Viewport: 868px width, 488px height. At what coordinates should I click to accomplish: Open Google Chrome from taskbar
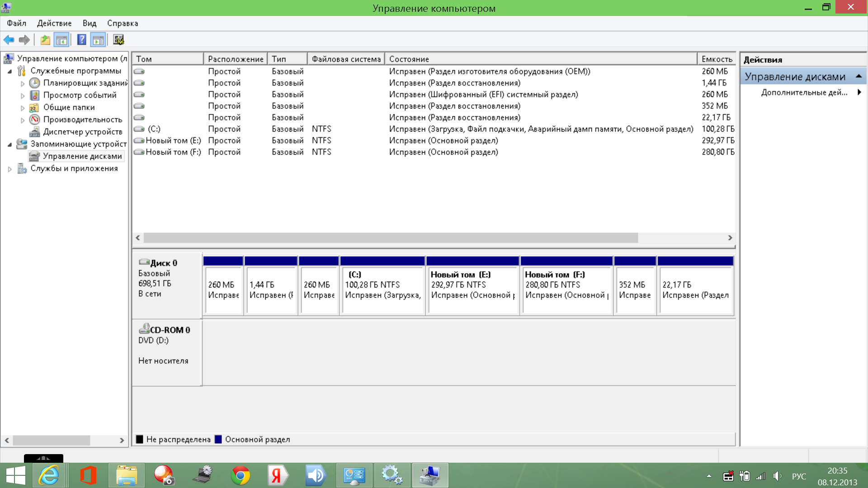(240, 475)
